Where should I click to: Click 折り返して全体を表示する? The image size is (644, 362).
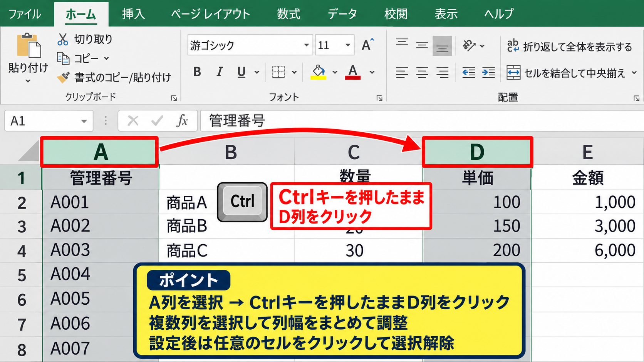click(x=577, y=47)
